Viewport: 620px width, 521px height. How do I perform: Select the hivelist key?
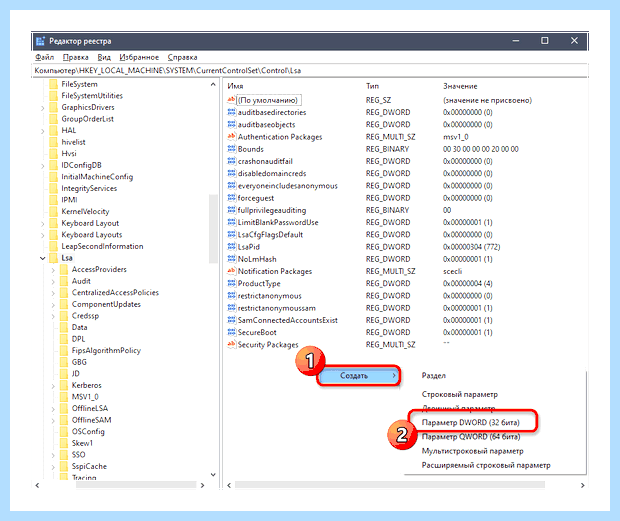tap(73, 142)
